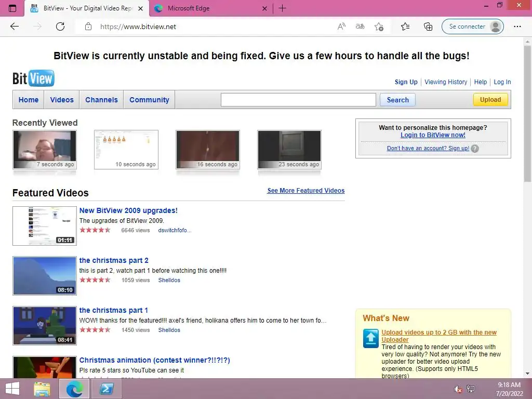Open File Explorer from the taskbar
Image resolution: width=532 pixels, height=399 pixels.
click(42, 389)
